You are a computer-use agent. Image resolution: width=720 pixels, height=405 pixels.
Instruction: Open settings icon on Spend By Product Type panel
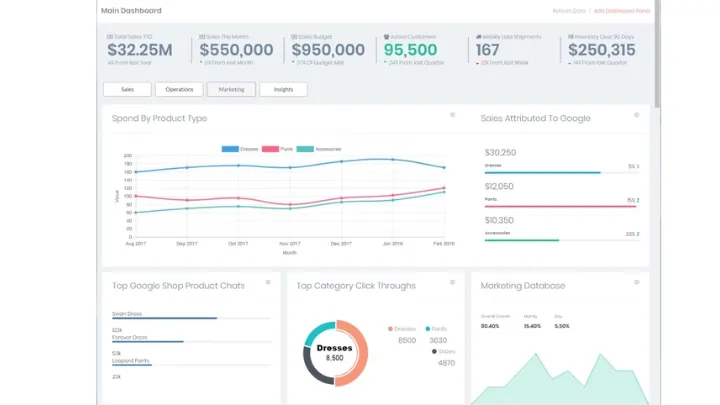click(x=452, y=115)
